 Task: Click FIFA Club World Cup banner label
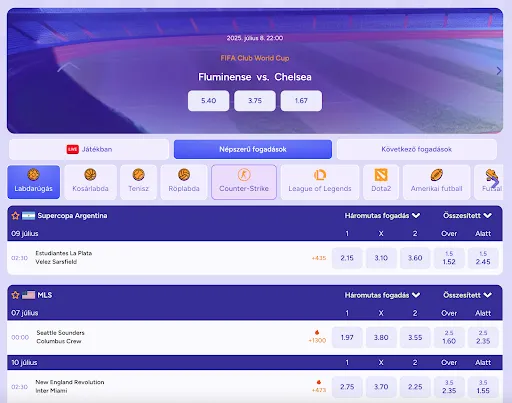[x=255, y=58]
